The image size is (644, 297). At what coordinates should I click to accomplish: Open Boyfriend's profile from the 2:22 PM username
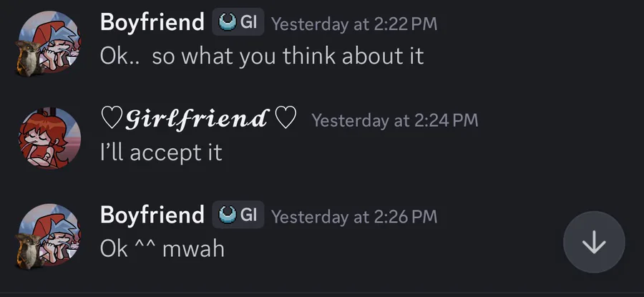[x=152, y=22]
